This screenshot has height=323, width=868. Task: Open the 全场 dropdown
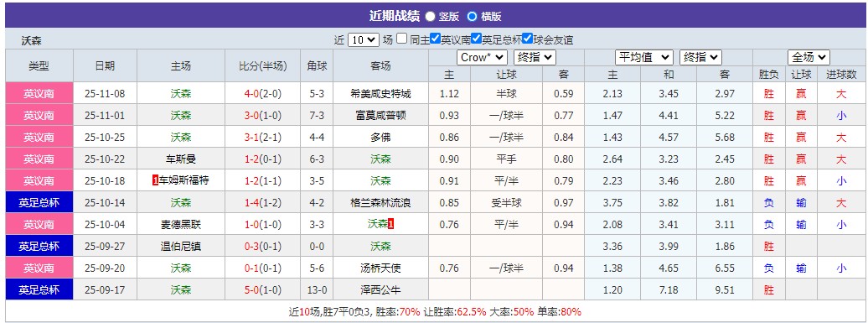[x=809, y=57]
